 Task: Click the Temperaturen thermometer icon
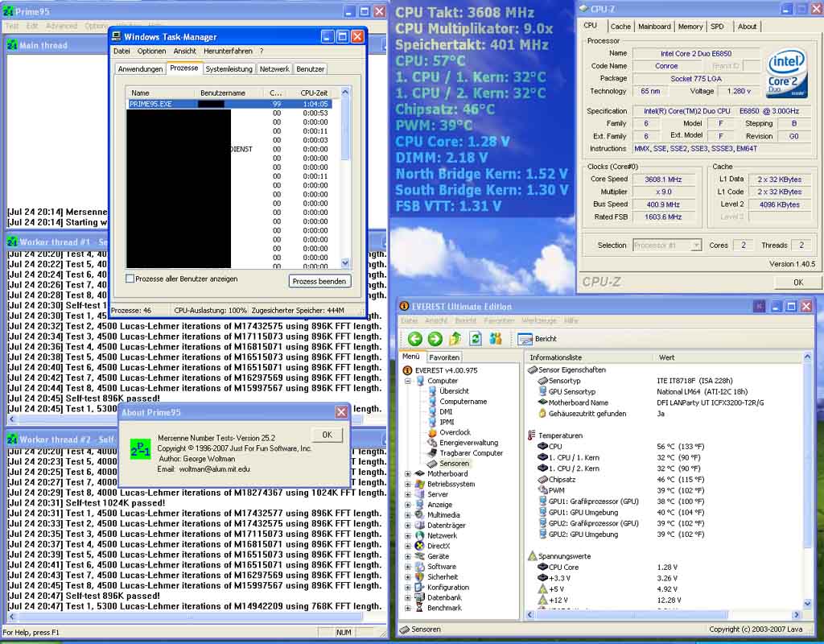pos(532,436)
